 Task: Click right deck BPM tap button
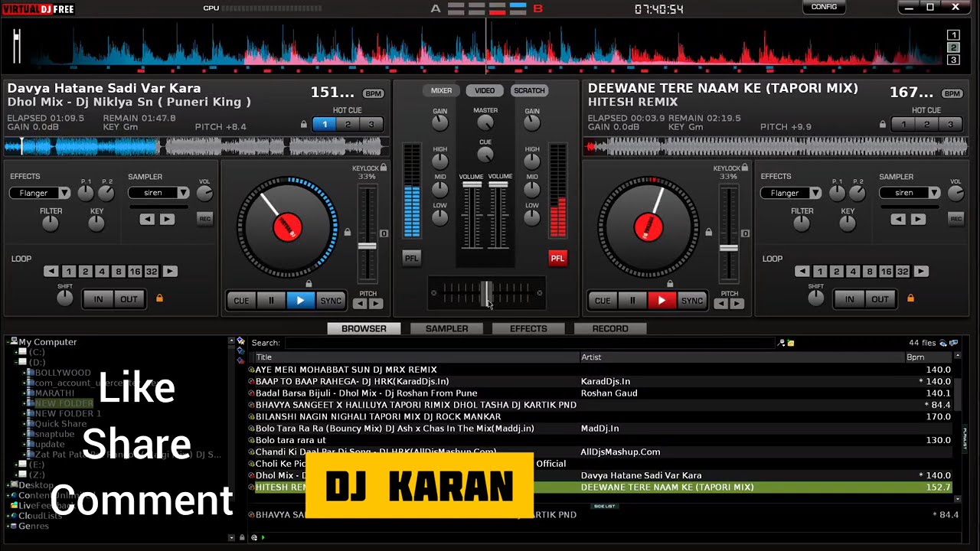952,93
